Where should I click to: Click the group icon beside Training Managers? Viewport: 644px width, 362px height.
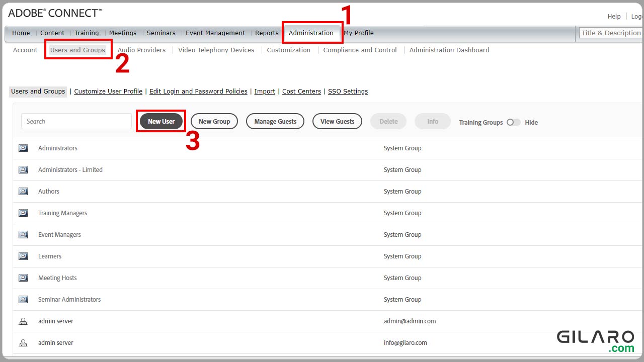pos(23,213)
